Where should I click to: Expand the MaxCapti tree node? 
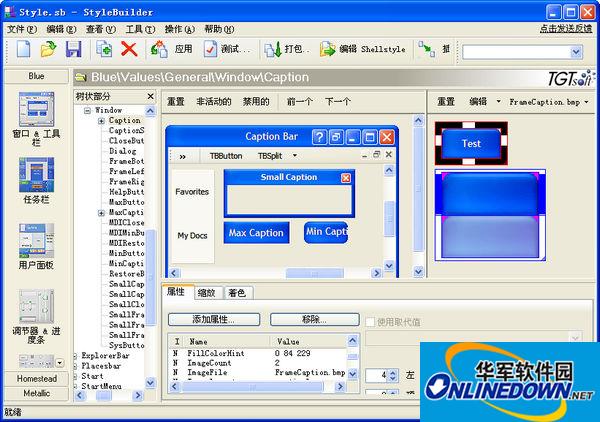tap(101, 213)
